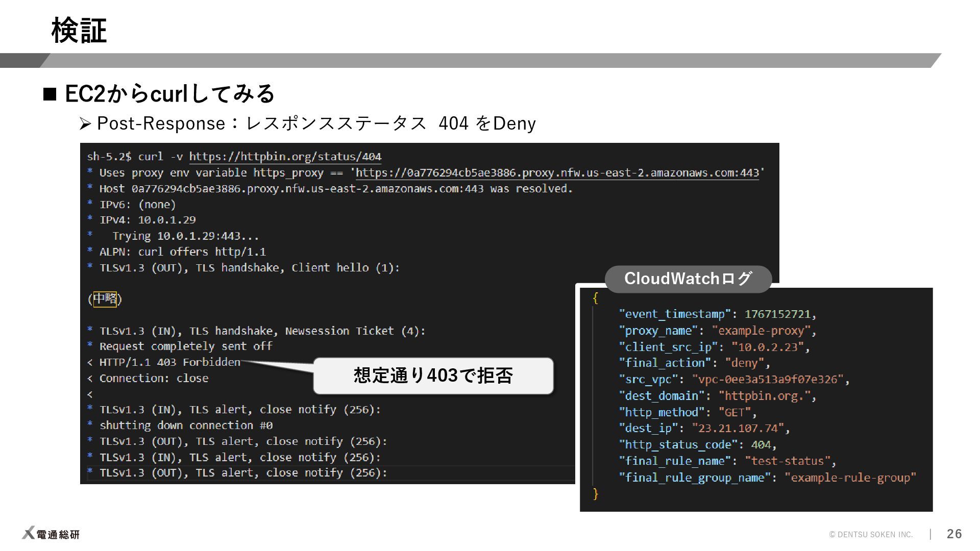
Task: Click the Connection: close response line
Action: [x=153, y=379]
